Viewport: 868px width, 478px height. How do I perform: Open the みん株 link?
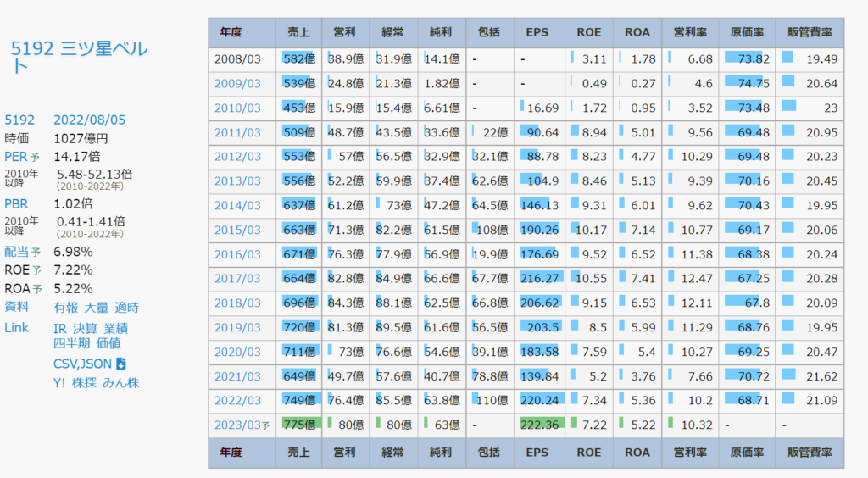click(121, 383)
